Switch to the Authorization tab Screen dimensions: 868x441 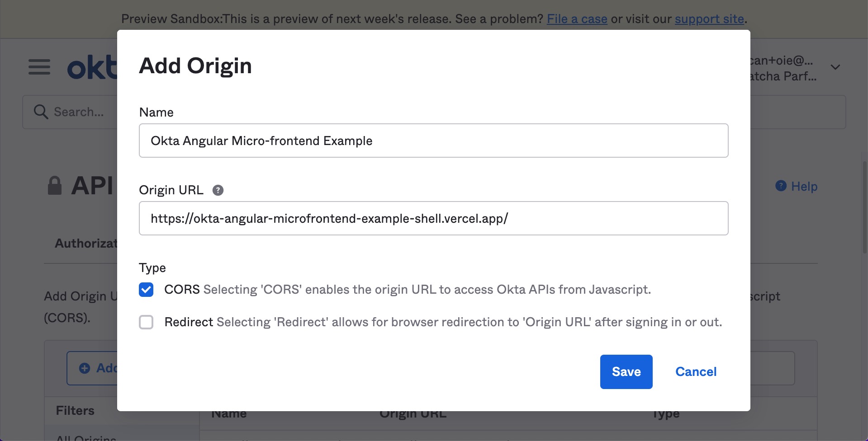pyautogui.click(x=86, y=244)
